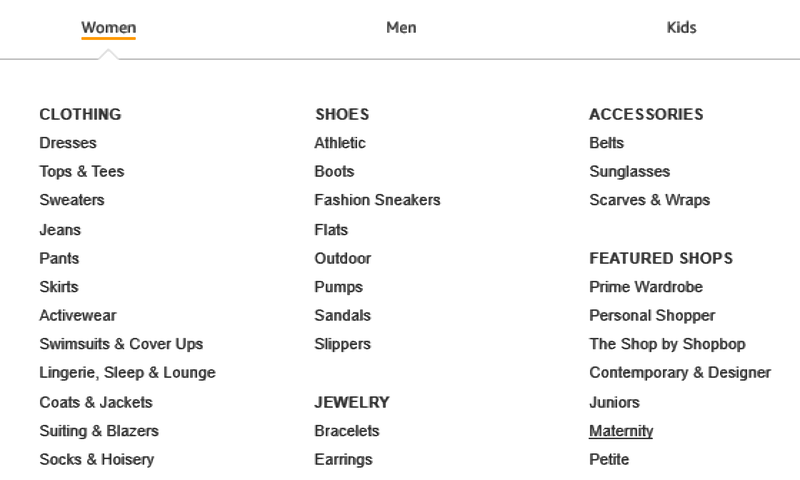Open the Kids tab
The width and height of the screenshot is (800, 480).
(x=681, y=28)
